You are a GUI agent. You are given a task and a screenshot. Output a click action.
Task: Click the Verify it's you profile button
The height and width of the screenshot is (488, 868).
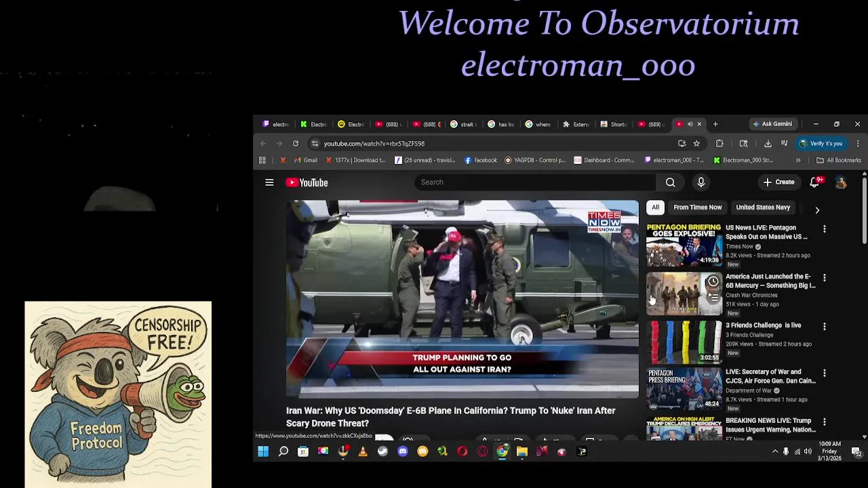click(821, 144)
